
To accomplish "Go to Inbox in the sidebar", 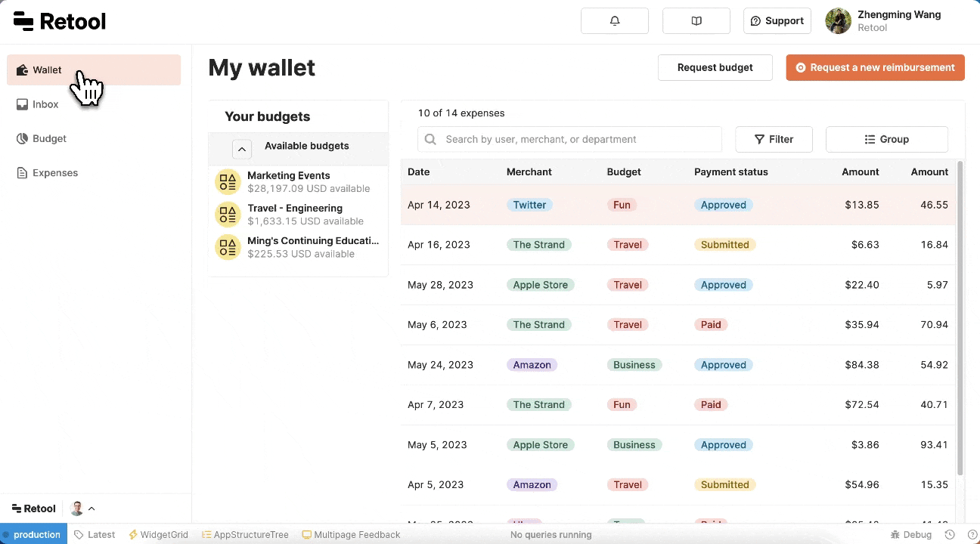I will (x=45, y=104).
